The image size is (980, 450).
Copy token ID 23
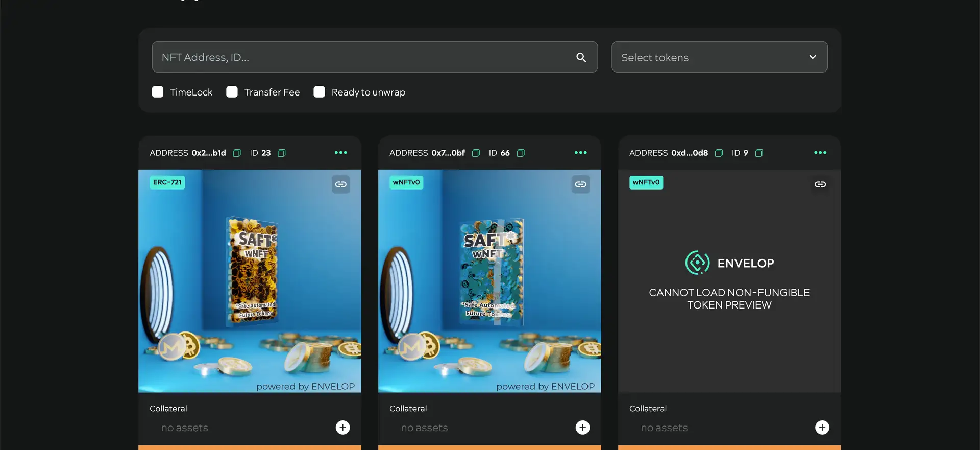click(x=281, y=153)
